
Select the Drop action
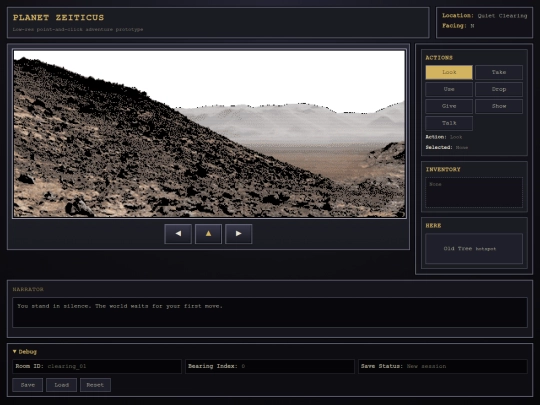(x=499, y=89)
